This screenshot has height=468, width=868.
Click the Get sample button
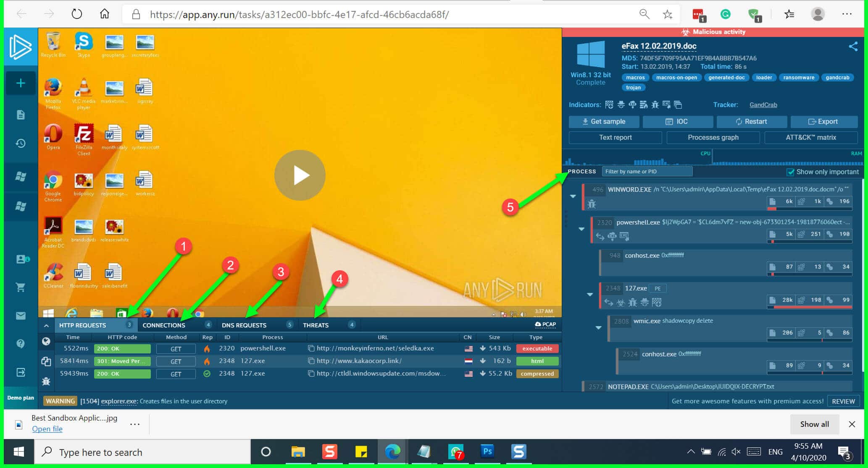[605, 121]
